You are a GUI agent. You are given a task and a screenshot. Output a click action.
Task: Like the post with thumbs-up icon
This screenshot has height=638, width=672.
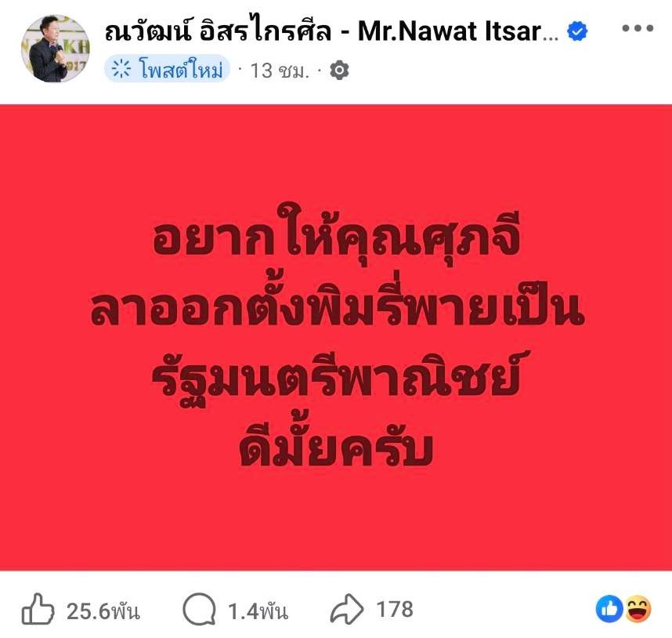click(38, 609)
